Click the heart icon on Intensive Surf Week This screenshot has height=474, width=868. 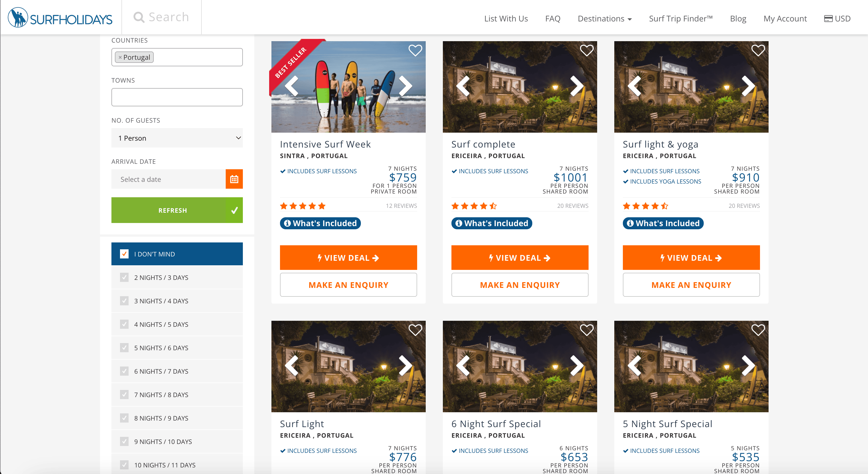(415, 51)
